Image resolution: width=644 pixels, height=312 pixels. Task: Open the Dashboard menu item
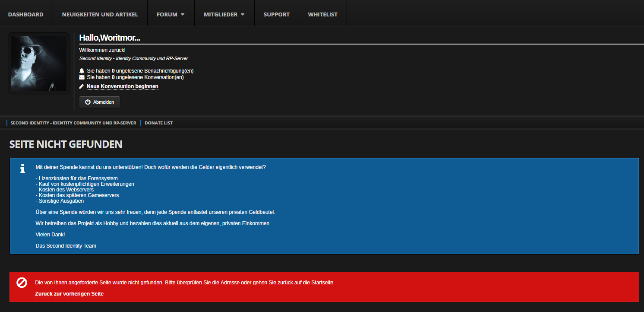(25, 14)
